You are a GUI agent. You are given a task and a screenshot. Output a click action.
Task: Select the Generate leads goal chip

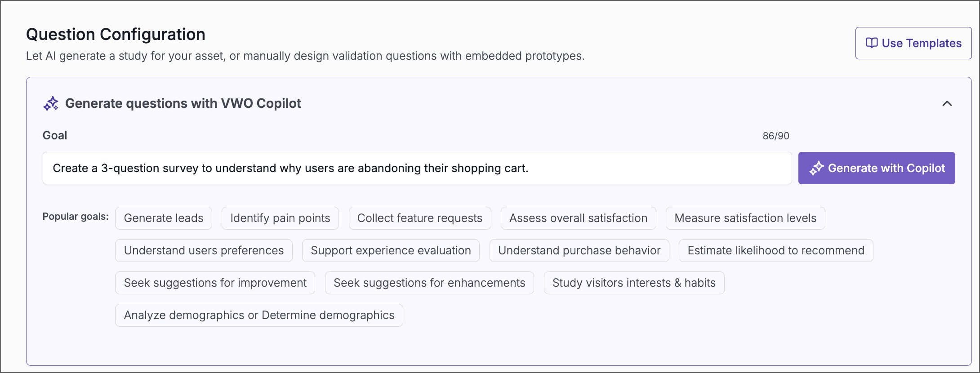(163, 218)
